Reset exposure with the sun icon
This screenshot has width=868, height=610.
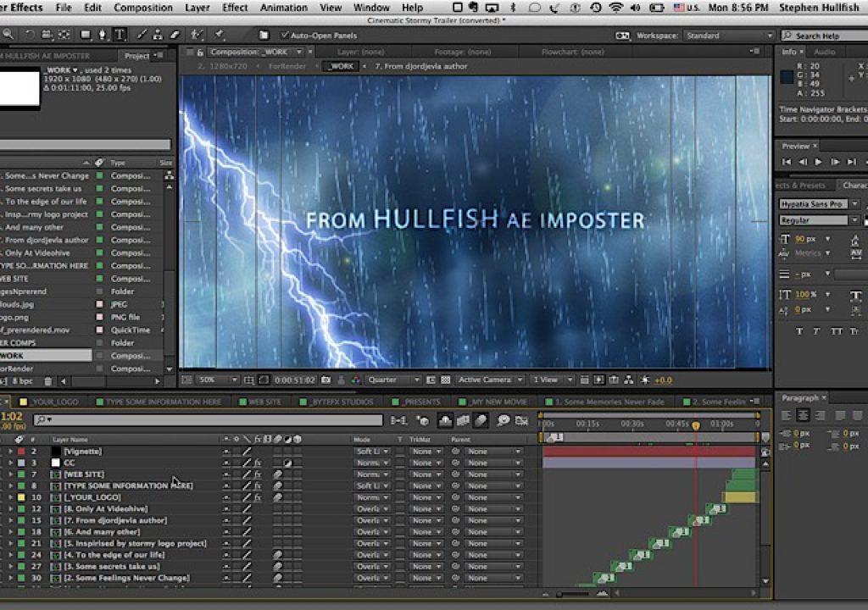pos(645,380)
